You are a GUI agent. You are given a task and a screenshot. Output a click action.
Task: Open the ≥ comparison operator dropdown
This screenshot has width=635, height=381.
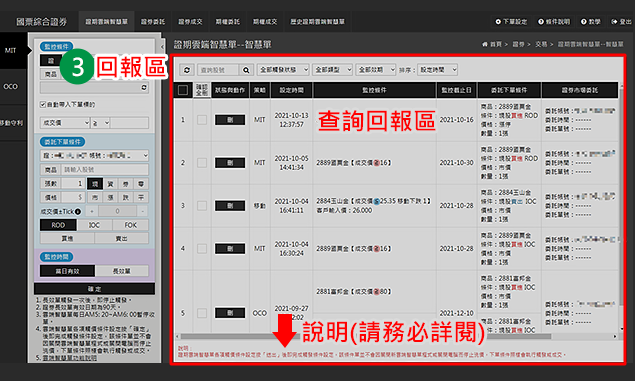coord(100,123)
